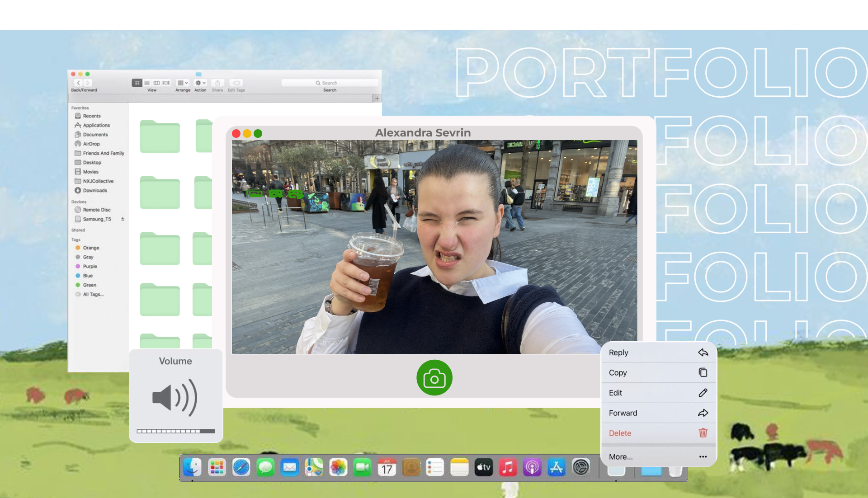Open Applications in the Finder sidebar
The width and height of the screenshot is (868, 498).
92,125
